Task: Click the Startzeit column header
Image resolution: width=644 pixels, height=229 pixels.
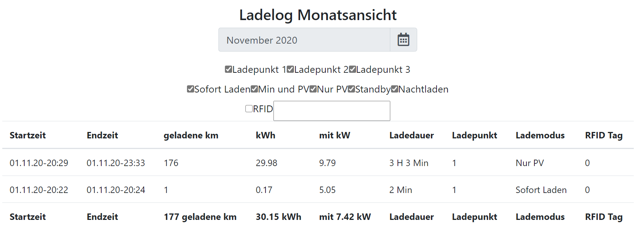Action: point(28,135)
